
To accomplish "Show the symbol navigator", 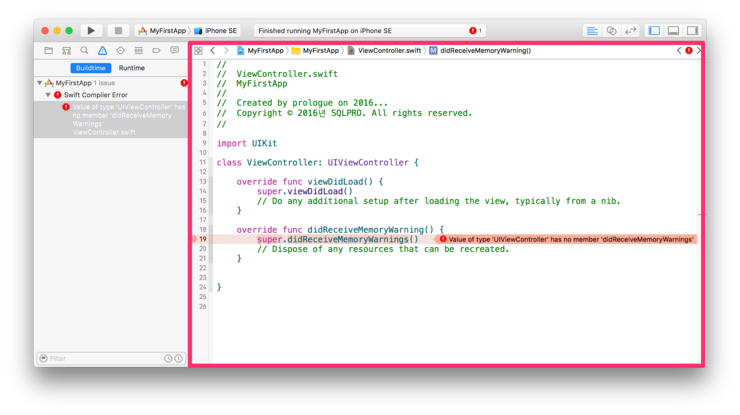I will pyautogui.click(x=66, y=51).
